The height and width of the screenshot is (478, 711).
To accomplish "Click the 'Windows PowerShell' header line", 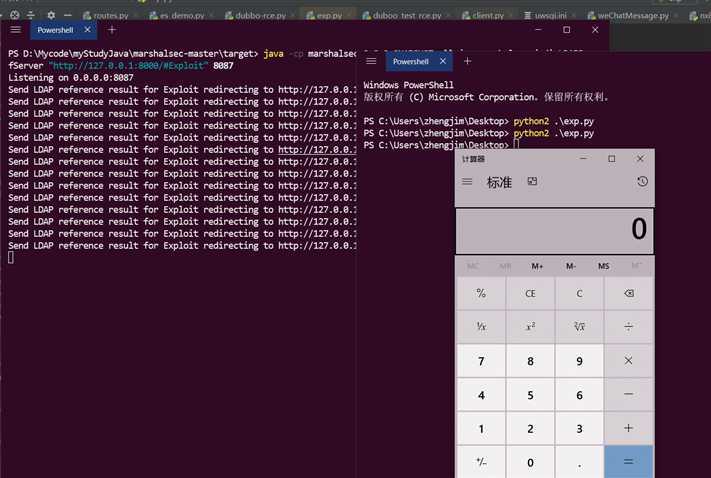I will click(408, 85).
